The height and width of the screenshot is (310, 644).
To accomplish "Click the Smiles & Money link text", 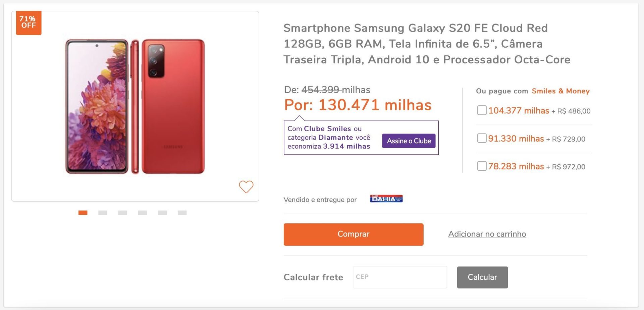I will tap(560, 91).
